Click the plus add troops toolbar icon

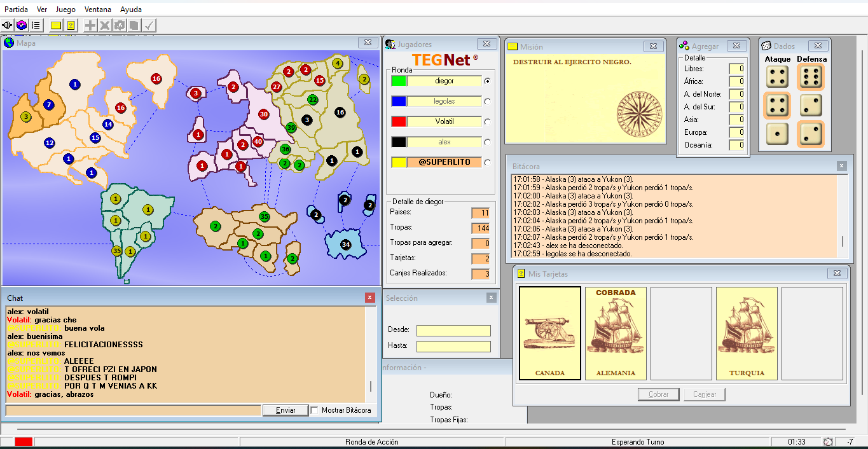pos(91,25)
